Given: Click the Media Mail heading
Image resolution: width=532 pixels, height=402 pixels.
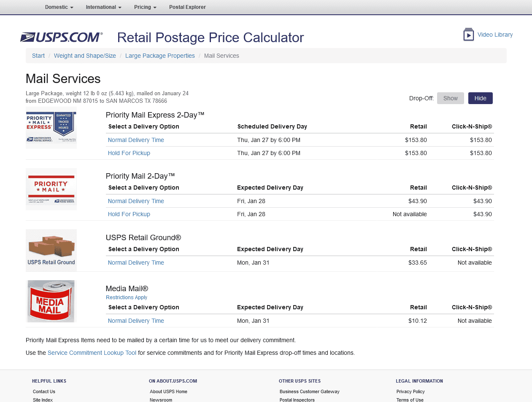Looking at the screenshot, I should tap(127, 289).
